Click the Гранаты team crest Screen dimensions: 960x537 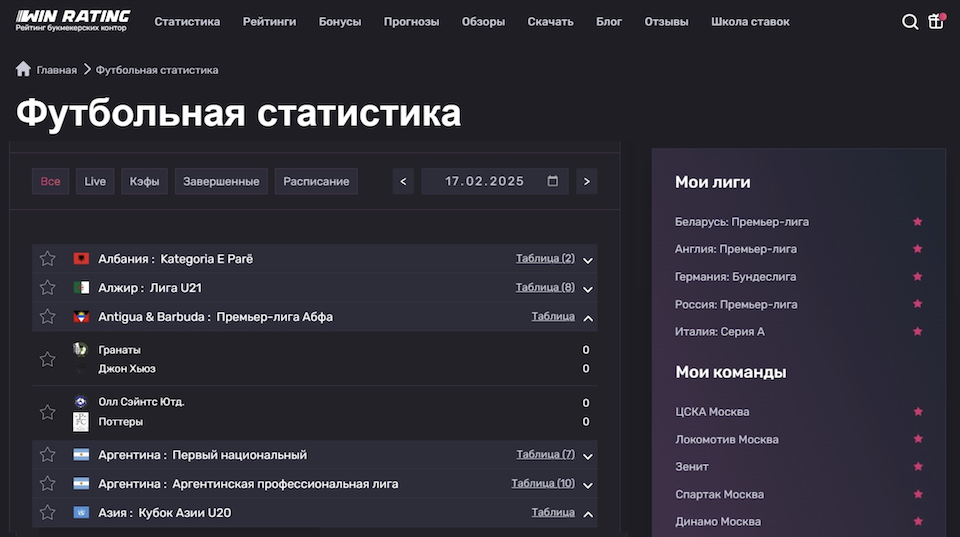[81, 350]
